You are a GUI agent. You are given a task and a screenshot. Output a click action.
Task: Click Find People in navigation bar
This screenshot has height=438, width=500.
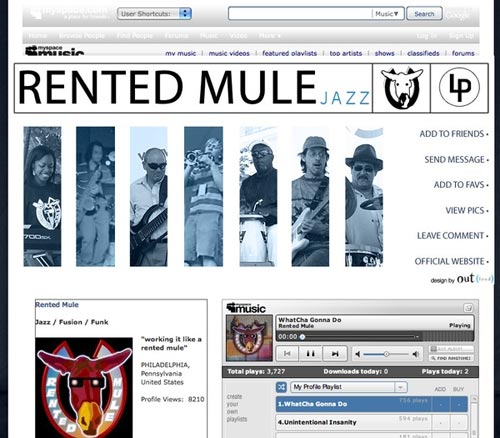[134, 36]
